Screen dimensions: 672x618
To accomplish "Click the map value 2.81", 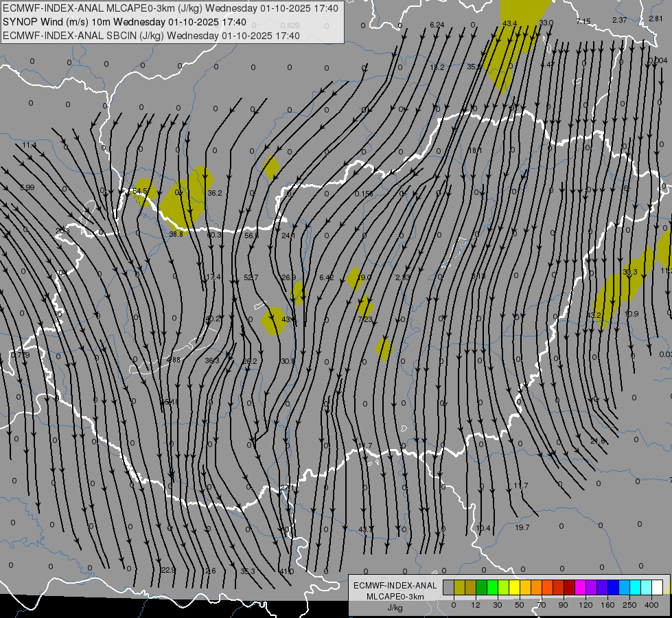I will (656, 19).
